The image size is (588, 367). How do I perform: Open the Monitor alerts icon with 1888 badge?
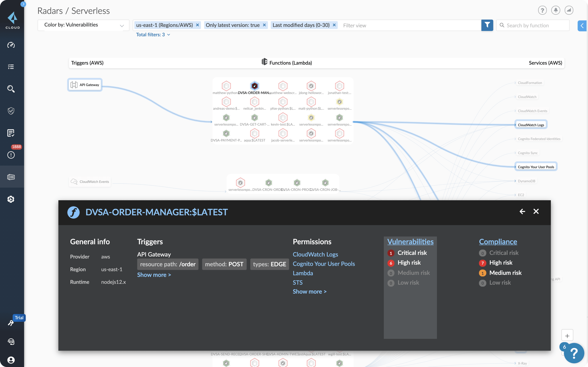tap(11, 155)
